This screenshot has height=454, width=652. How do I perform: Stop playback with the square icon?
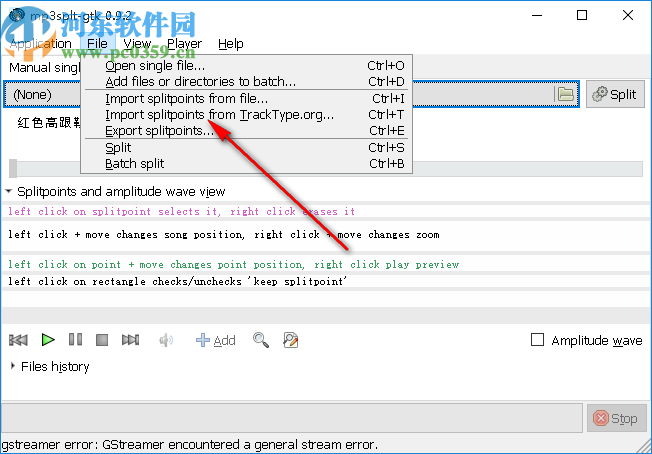[102, 340]
